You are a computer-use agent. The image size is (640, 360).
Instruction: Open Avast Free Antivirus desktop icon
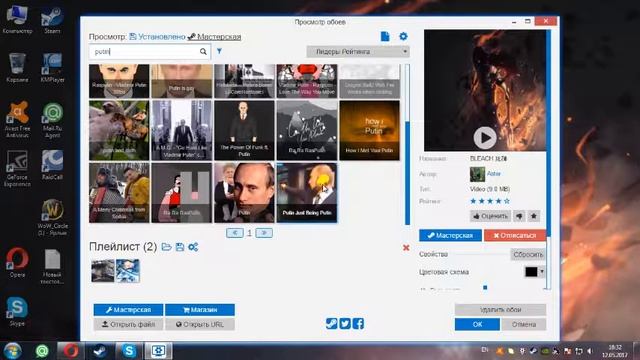tap(17, 119)
